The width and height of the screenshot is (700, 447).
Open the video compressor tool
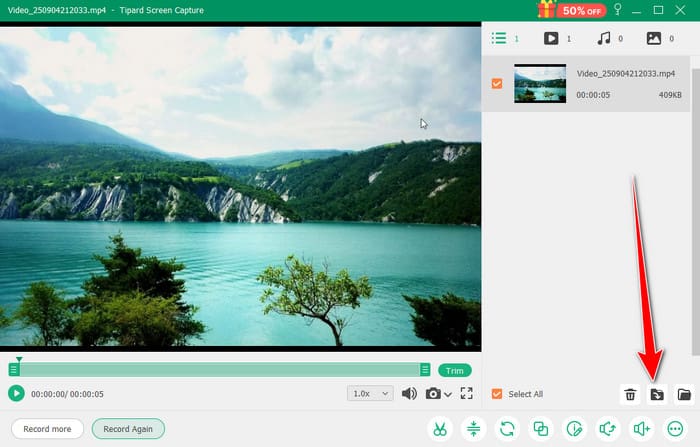473,429
